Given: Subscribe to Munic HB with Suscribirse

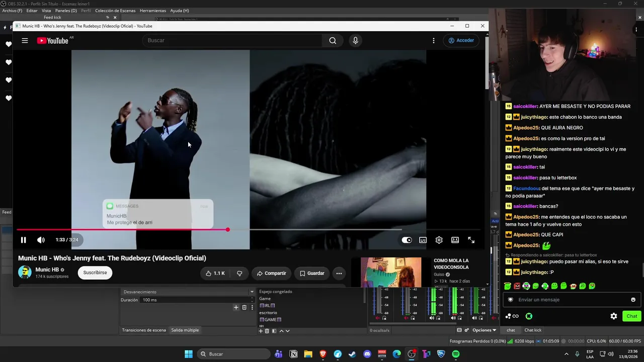Looking at the screenshot, I should [x=95, y=273].
